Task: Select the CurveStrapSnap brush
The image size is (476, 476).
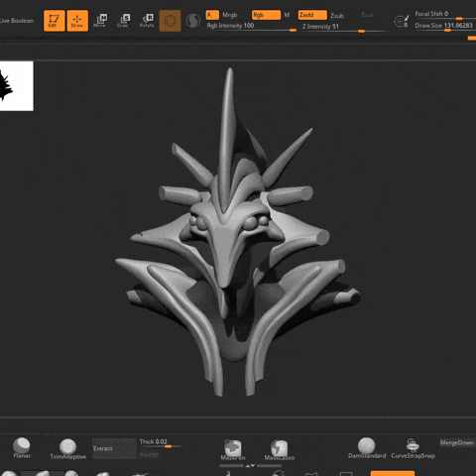Action: [413, 448]
